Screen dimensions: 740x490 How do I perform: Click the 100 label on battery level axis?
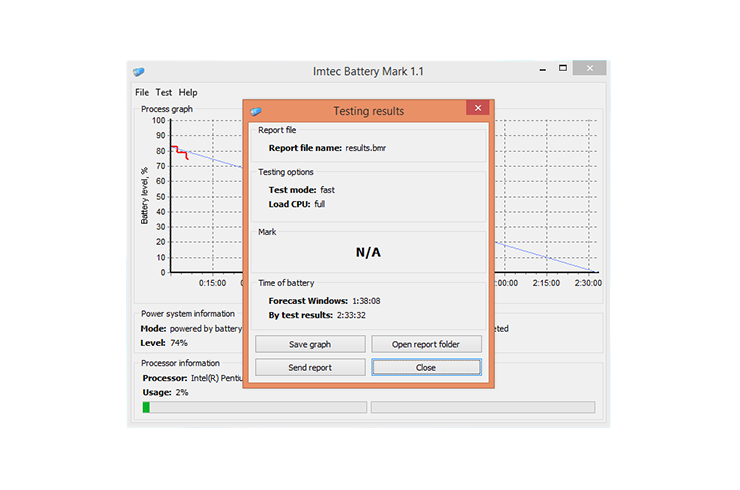(x=159, y=120)
